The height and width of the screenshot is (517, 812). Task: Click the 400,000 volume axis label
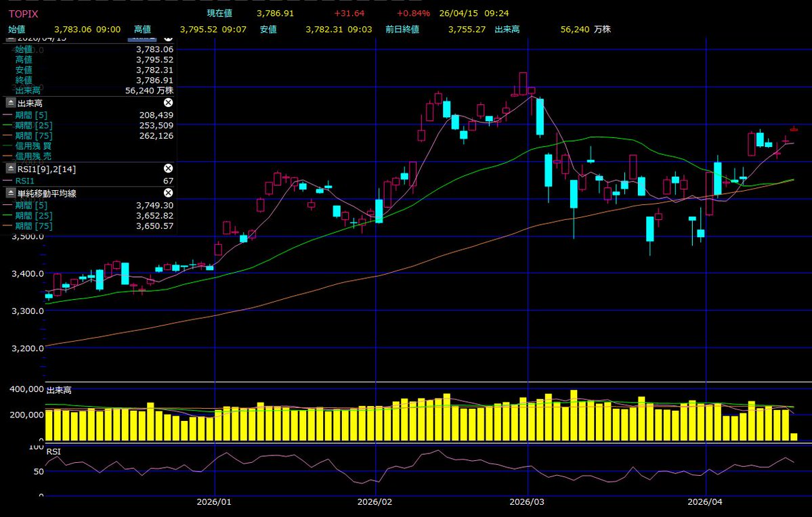[26, 389]
